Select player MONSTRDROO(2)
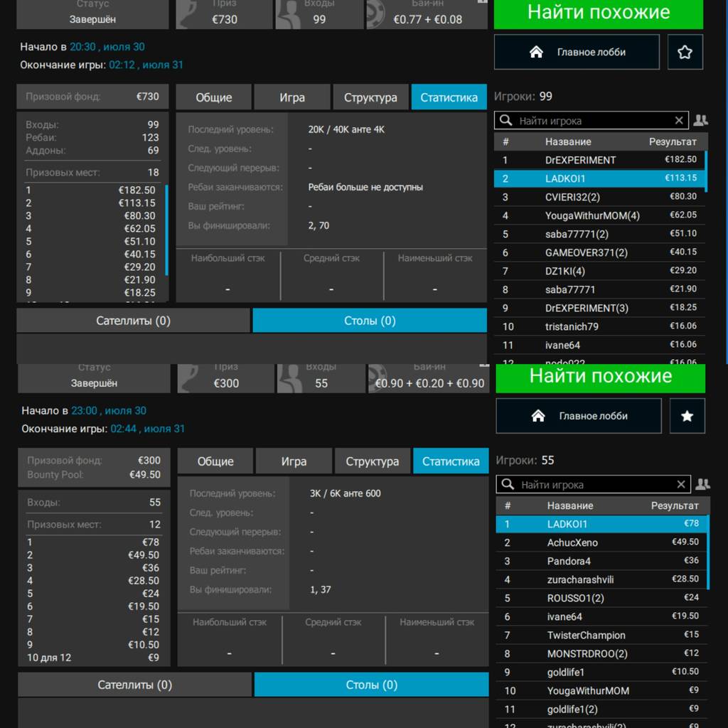 601,654
